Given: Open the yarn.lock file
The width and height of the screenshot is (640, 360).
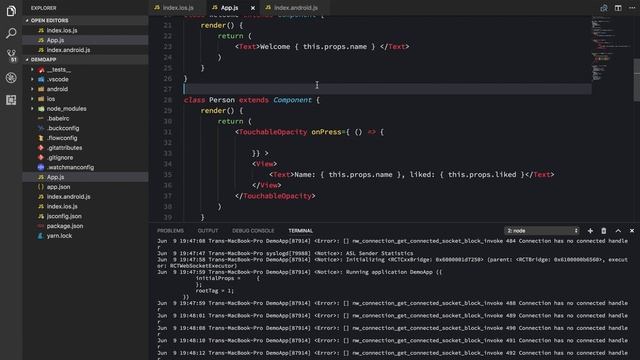Looking at the screenshot, I should [x=86, y=236].
